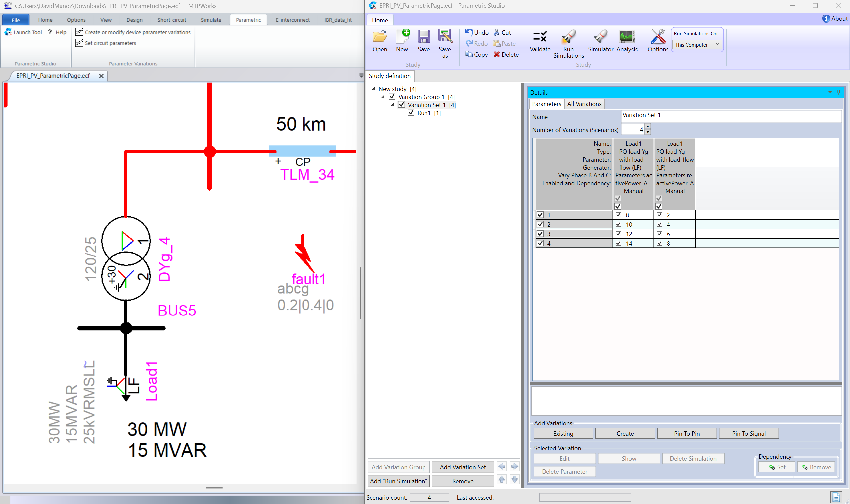The image size is (850, 504).
Task: Collapse the New study tree node
Action: (373, 89)
